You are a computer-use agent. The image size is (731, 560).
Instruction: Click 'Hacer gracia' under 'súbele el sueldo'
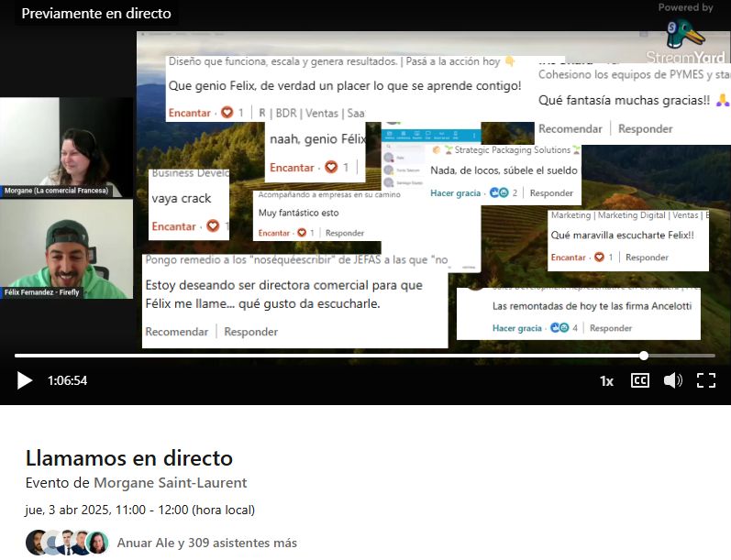pos(455,192)
